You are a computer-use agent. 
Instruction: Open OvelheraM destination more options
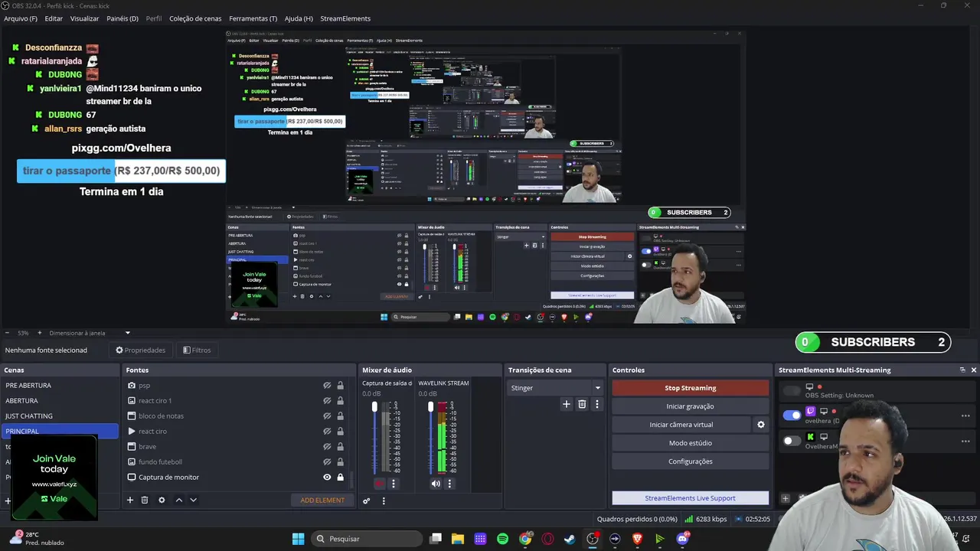[x=965, y=442]
